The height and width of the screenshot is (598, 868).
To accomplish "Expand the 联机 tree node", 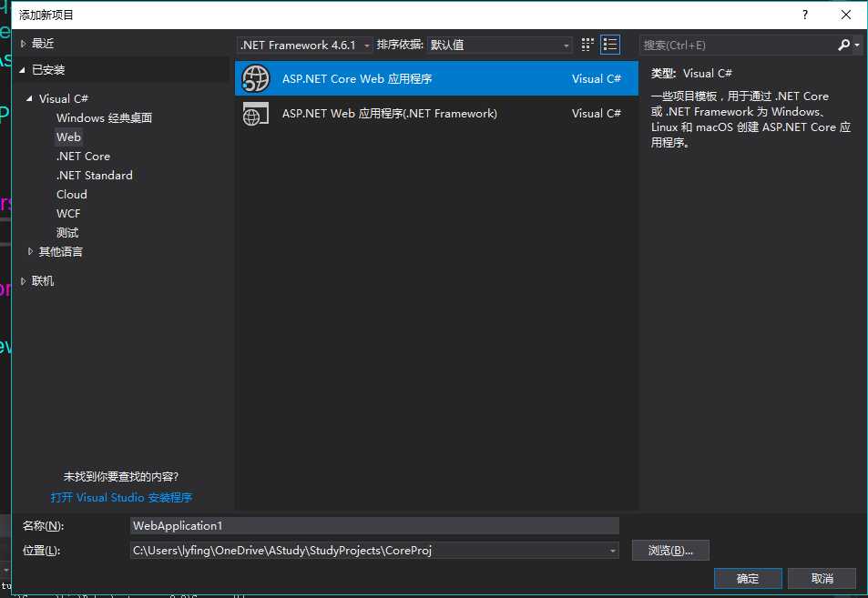I will coord(24,281).
